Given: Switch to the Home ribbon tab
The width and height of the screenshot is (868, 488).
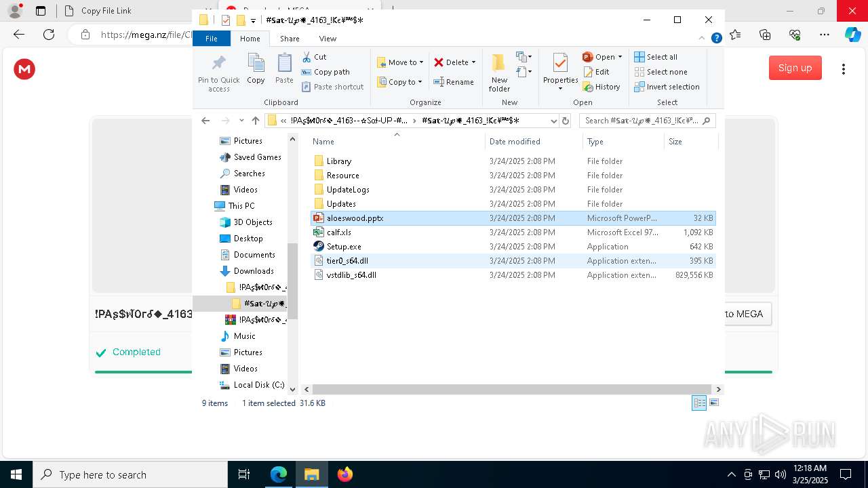Looking at the screenshot, I should tap(250, 39).
